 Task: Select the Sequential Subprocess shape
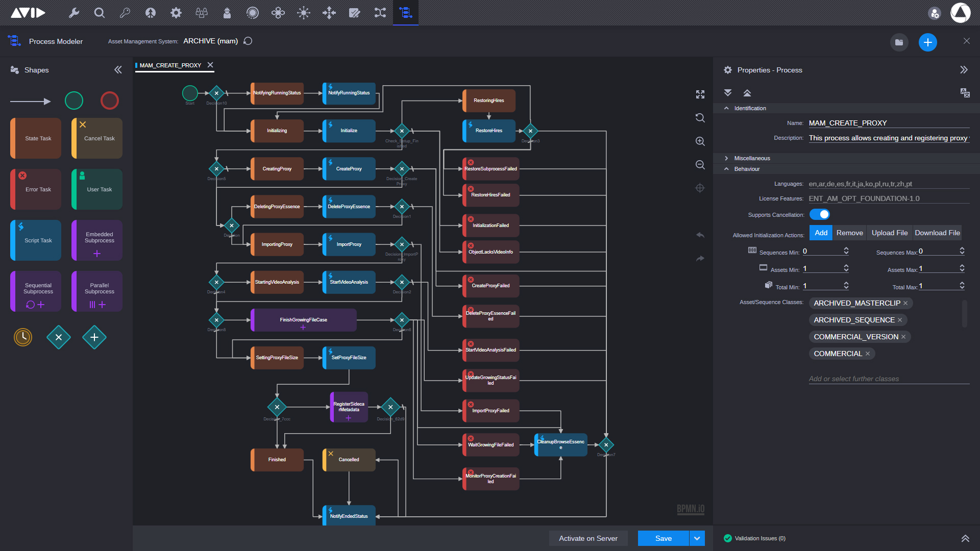(x=36, y=291)
